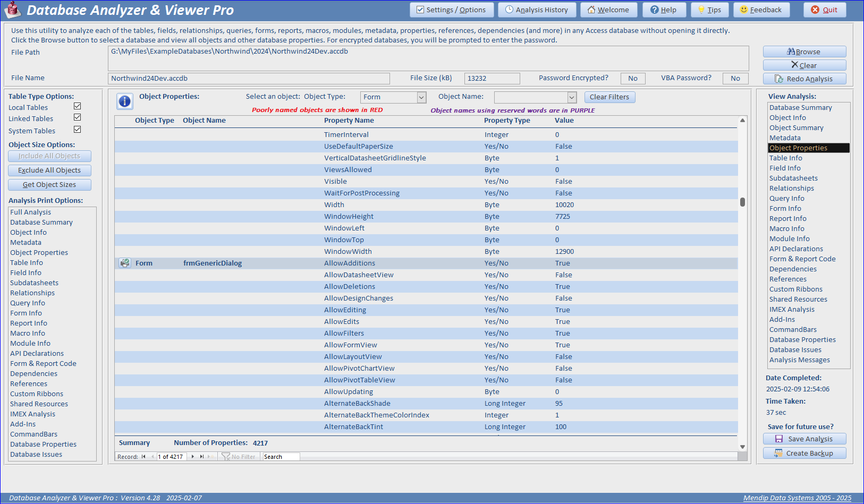Screen dimensions: 864x504
Task: Send Feedback
Action: click(761, 10)
